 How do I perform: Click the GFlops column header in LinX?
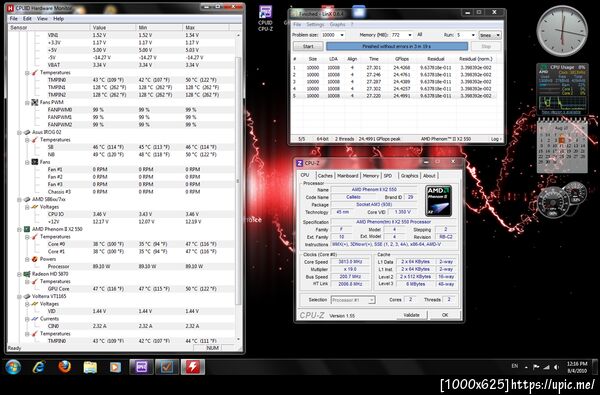[402, 59]
